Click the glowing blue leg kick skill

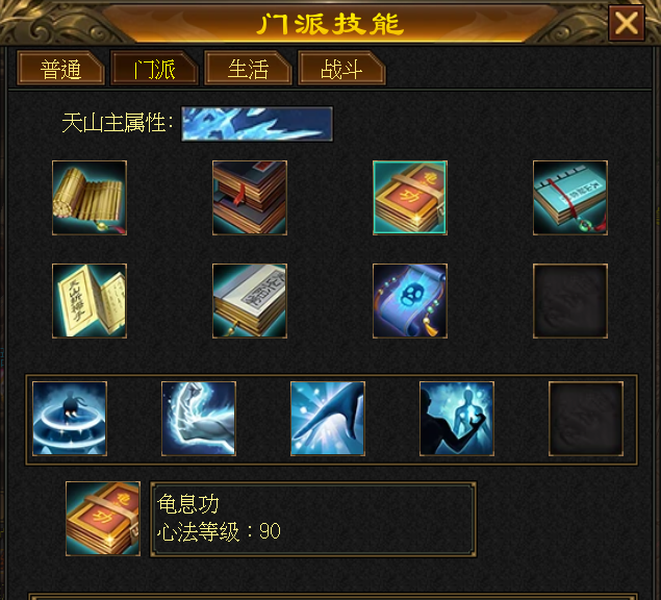click(328, 419)
